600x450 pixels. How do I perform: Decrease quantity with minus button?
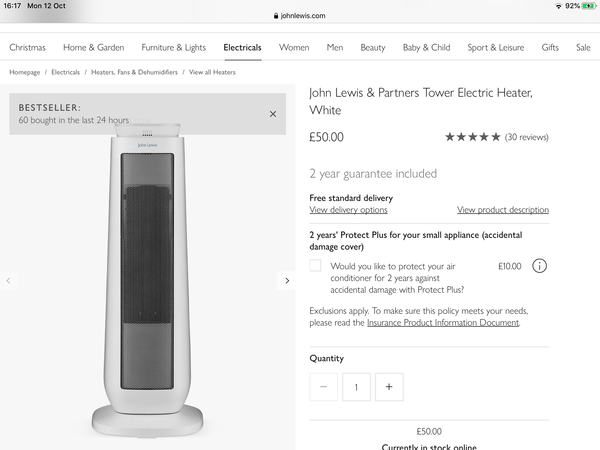[323, 387]
